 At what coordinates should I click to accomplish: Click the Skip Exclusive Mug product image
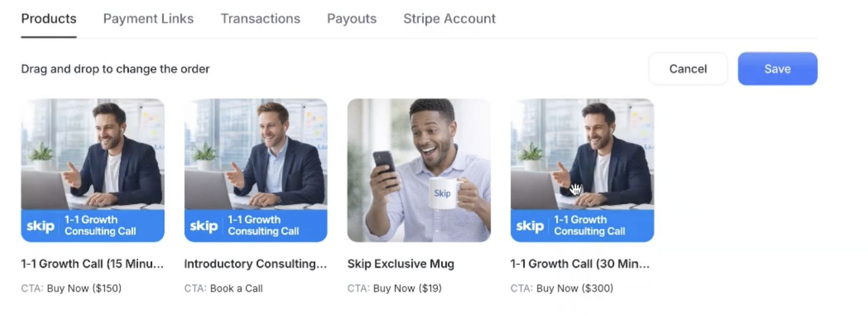[419, 170]
